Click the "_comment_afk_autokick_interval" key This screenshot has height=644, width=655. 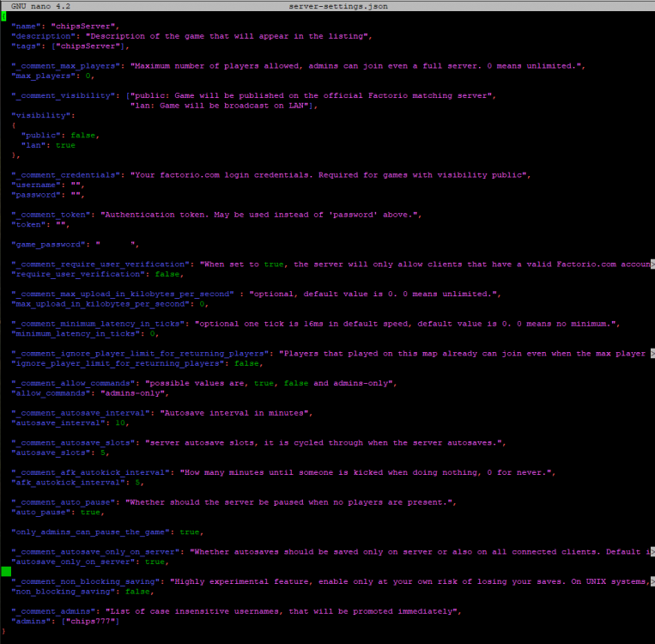pyautogui.click(x=90, y=472)
